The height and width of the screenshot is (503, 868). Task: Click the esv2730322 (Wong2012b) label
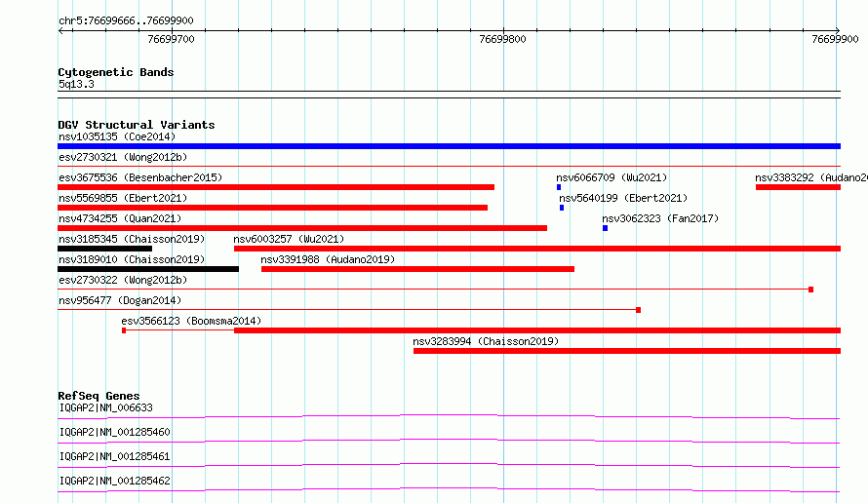pos(123,280)
